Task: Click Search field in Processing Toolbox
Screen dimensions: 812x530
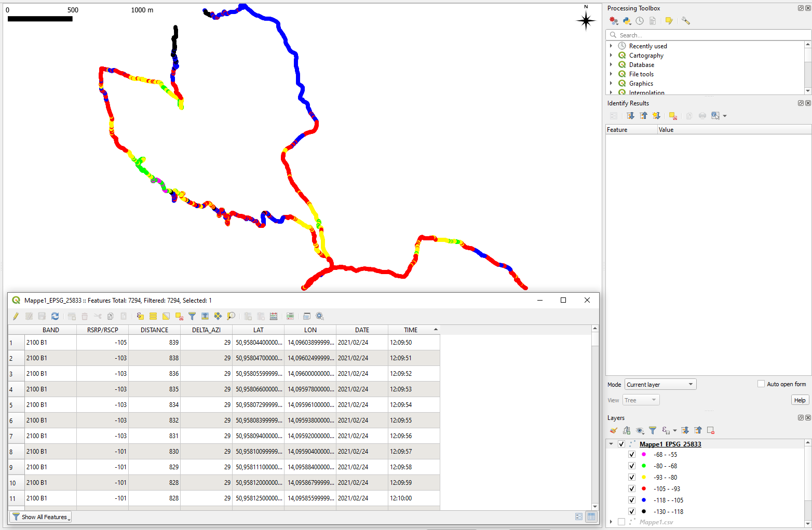Action: pyautogui.click(x=708, y=35)
